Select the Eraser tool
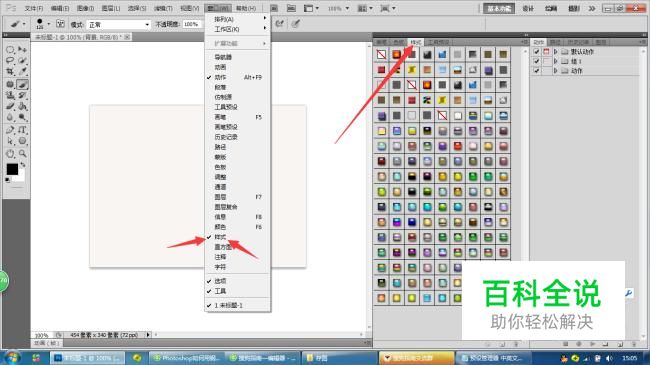 coord(10,107)
